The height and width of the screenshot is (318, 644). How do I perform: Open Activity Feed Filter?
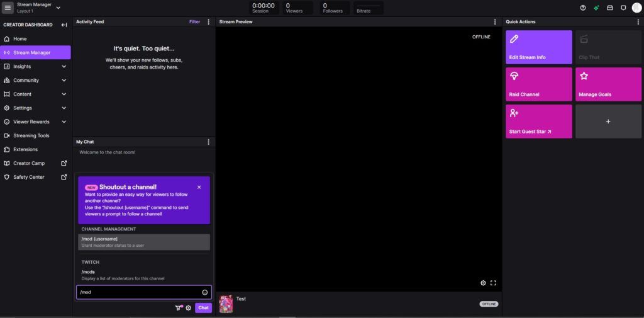coord(195,22)
